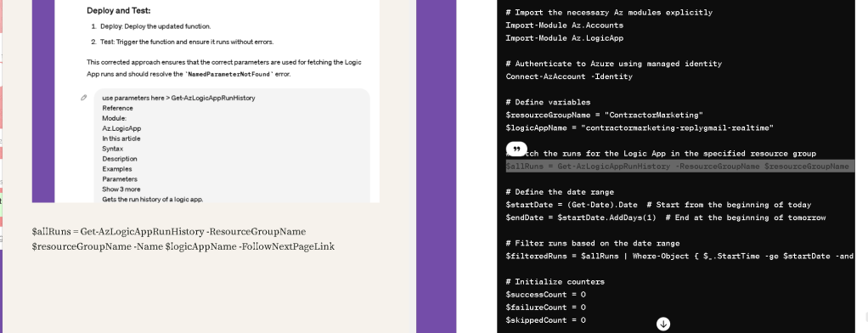Click the inline code "NamedParameterNotFound"
This screenshot has height=333, width=868.
(228, 74)
